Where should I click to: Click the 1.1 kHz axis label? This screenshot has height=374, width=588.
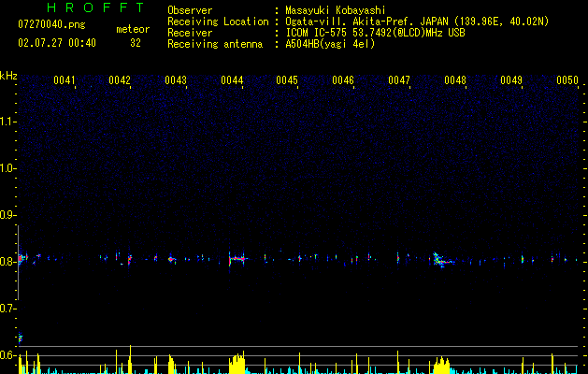pyautogui.click(x=7, y=122)
